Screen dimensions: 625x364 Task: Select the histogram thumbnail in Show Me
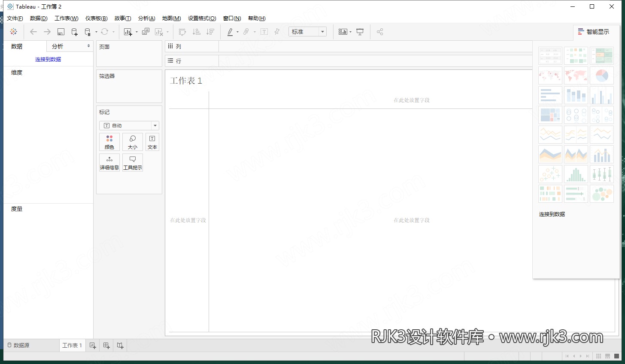point(576,174)
